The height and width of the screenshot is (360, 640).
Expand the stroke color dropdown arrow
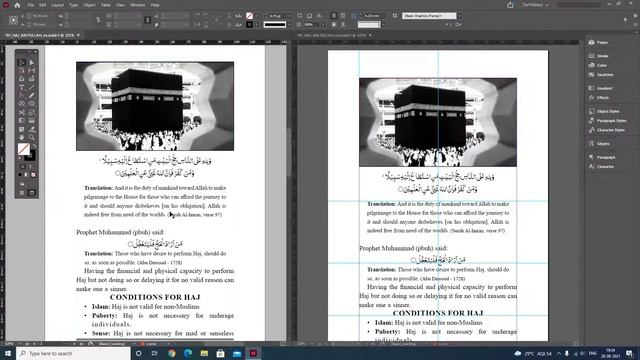tap(256, 24)
